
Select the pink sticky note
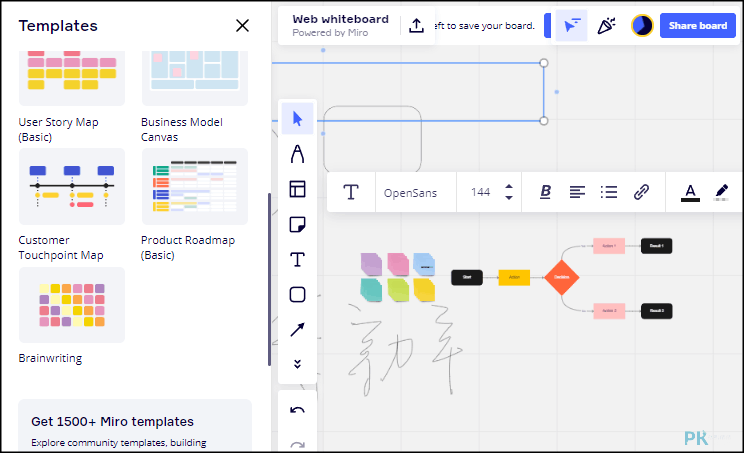click(398, 264)
